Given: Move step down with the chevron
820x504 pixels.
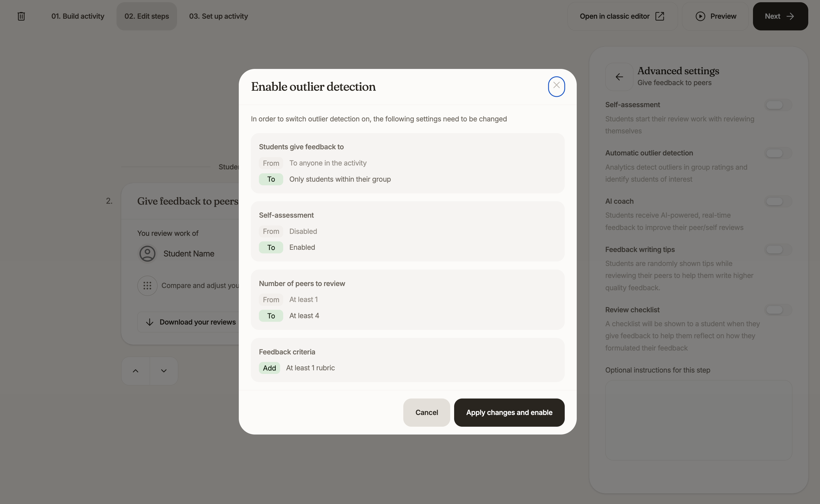Looking at the screenshot, I should [x=164, y=371].
